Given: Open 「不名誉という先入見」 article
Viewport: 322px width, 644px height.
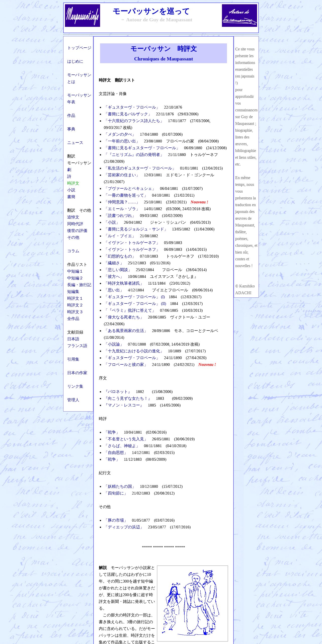Looking at the screenshot, I should click(126, 439).
